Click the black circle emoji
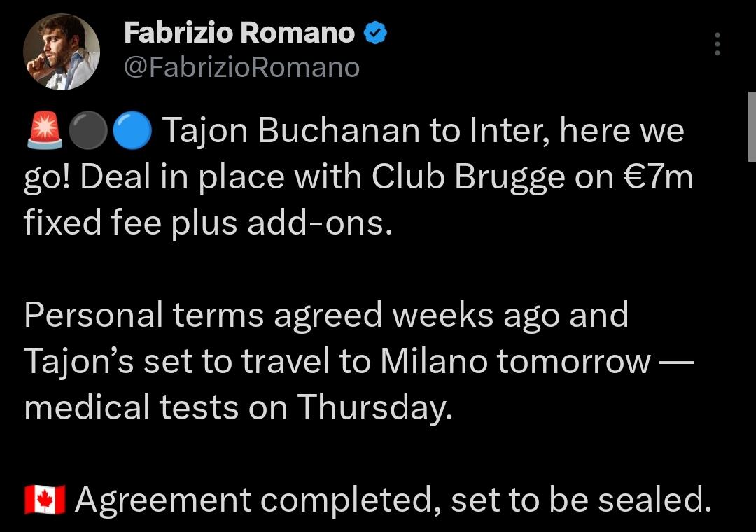756x532 pixels. tap(88, 132)
